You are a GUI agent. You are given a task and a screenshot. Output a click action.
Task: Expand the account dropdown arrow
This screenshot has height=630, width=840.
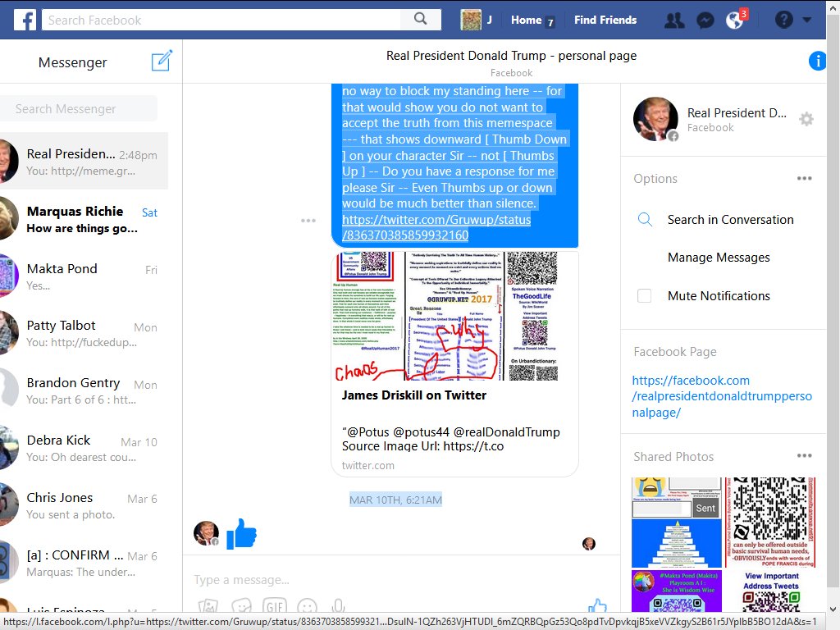pos(807,20)
